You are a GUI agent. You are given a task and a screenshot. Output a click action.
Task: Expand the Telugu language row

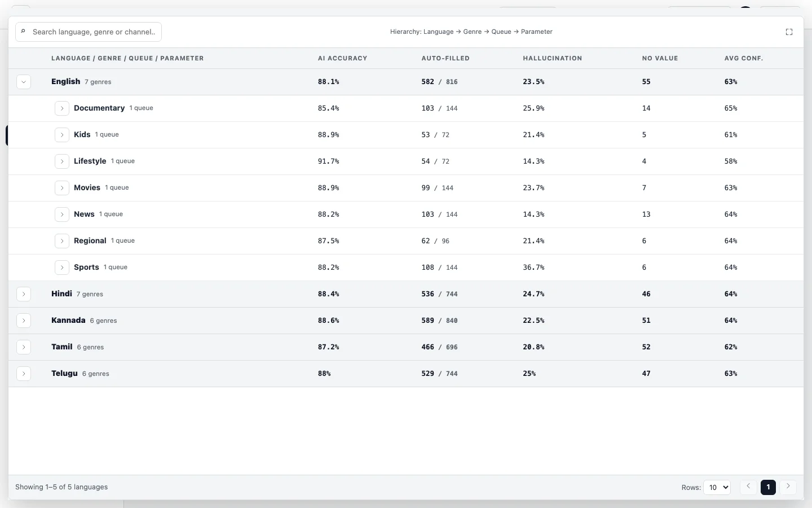click(24, 374)
